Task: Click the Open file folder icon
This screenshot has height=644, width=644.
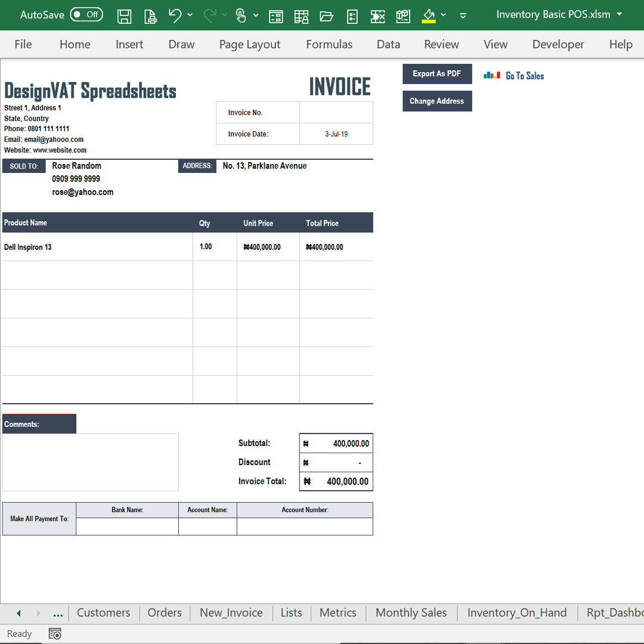Action: pyautogui.click(x=326, y=16)
